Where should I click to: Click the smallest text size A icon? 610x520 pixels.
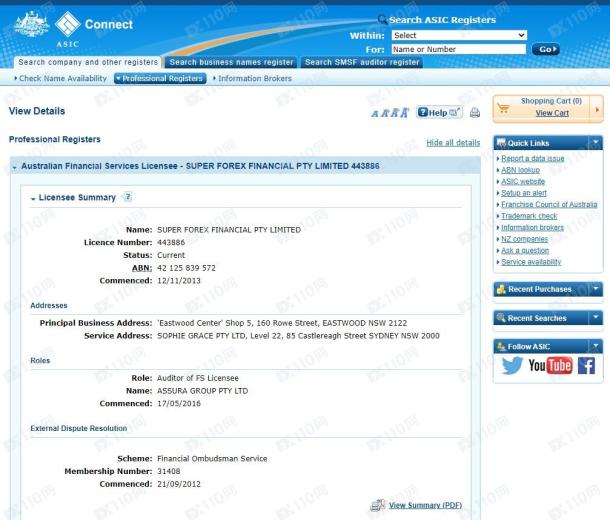coord(375,114)
